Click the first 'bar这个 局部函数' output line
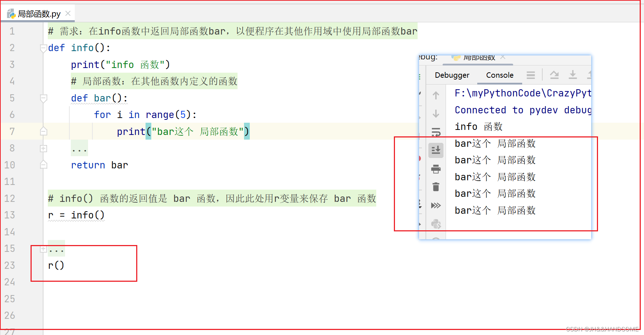This screenshot has height=335, width=644. point(495,144)
